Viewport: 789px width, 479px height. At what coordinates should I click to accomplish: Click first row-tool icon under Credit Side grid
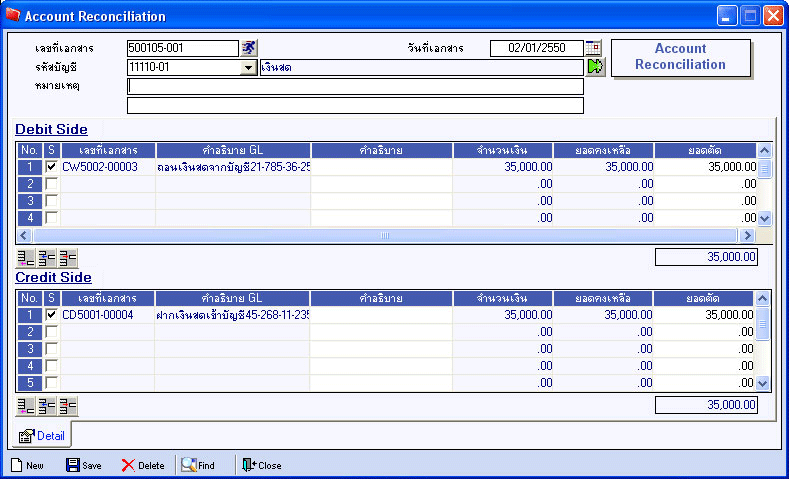tap(26, 406)
